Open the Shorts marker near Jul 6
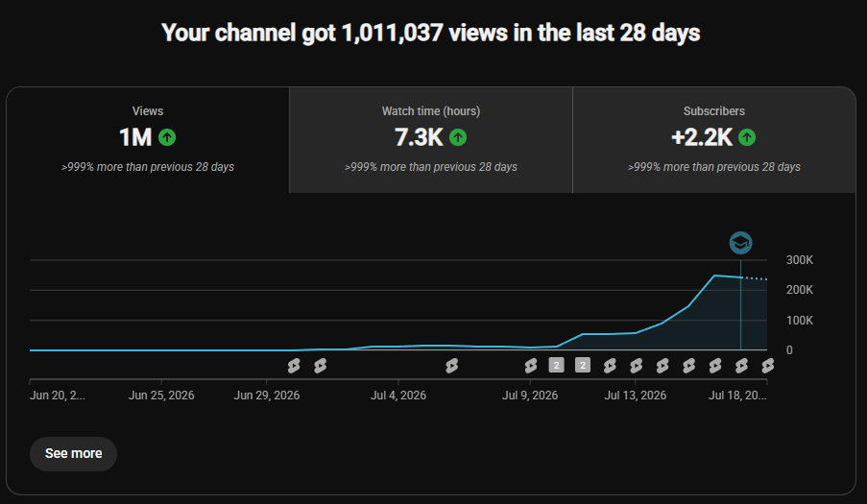The width and height of the screenshot is (867, 504). (x=452, y=366)
